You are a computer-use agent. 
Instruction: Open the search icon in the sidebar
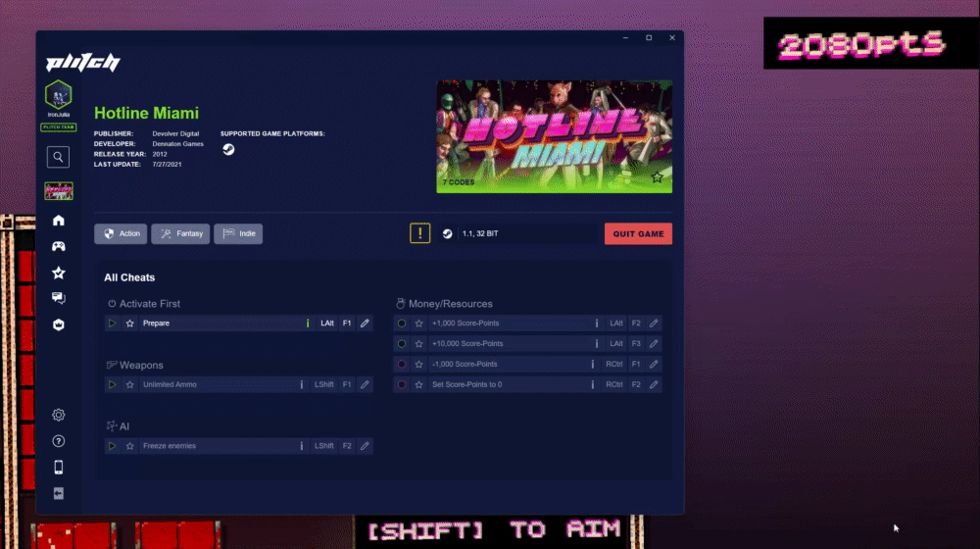coord(58,157)
